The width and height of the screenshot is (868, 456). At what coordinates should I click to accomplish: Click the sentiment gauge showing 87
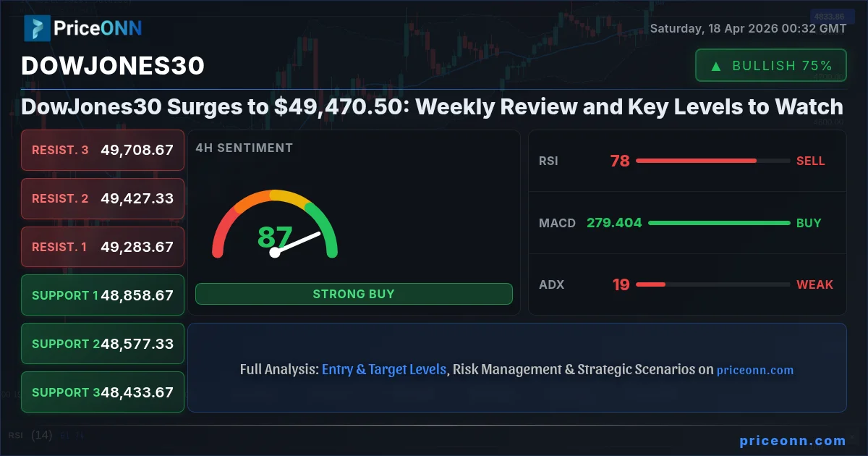pos(275,224)
